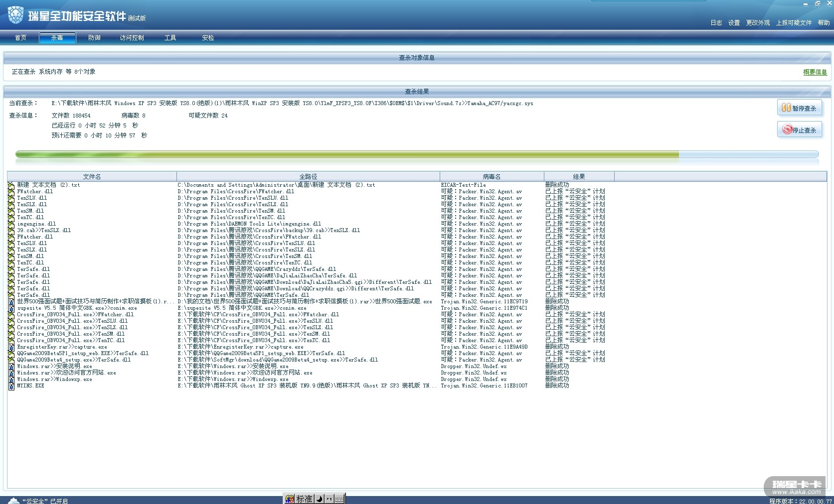Sort by the 病毒名 column header

point(492,176)
